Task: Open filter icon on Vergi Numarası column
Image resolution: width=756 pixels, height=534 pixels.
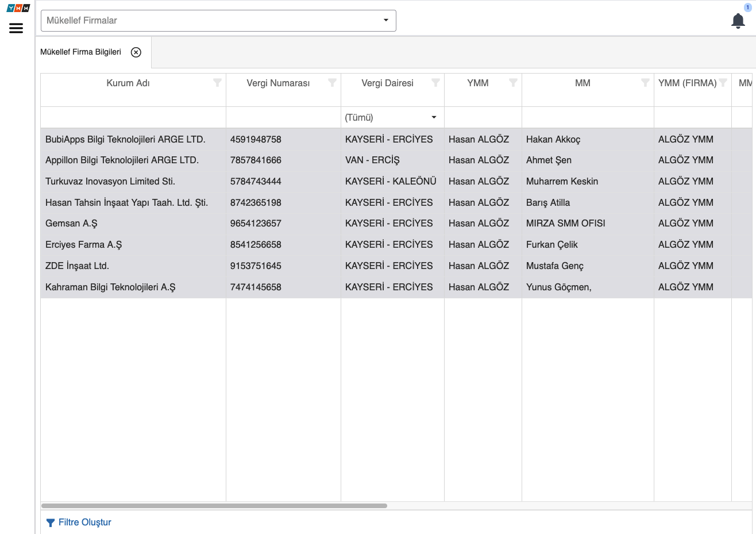Action: pyautogui.click(x=332, y=83)
